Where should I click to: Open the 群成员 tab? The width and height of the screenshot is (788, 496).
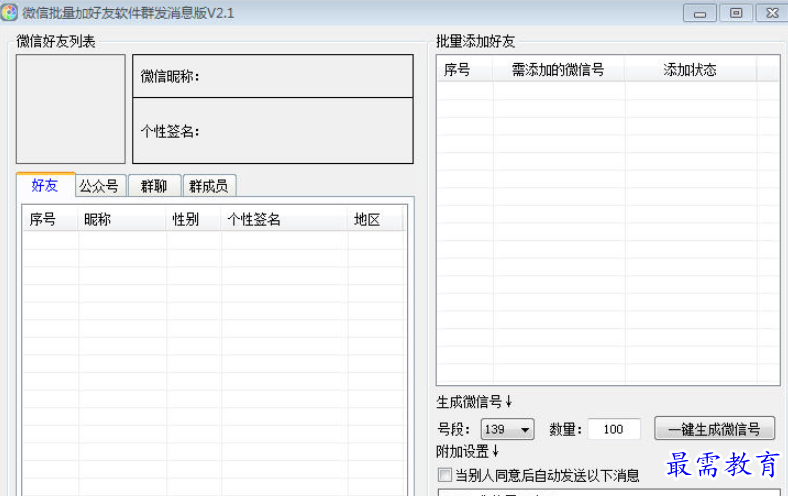tap(209, 186)
